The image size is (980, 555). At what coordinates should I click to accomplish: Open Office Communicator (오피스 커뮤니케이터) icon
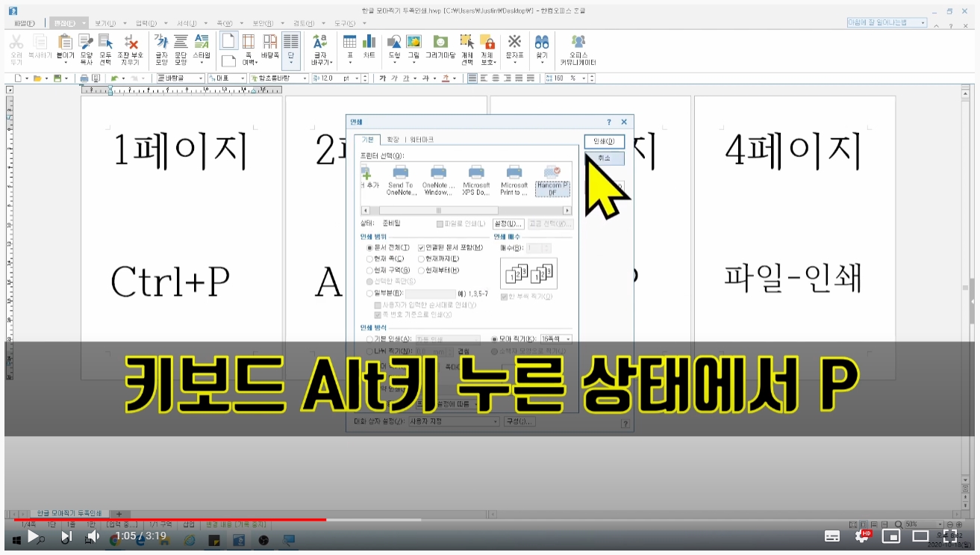click(578, 49)
